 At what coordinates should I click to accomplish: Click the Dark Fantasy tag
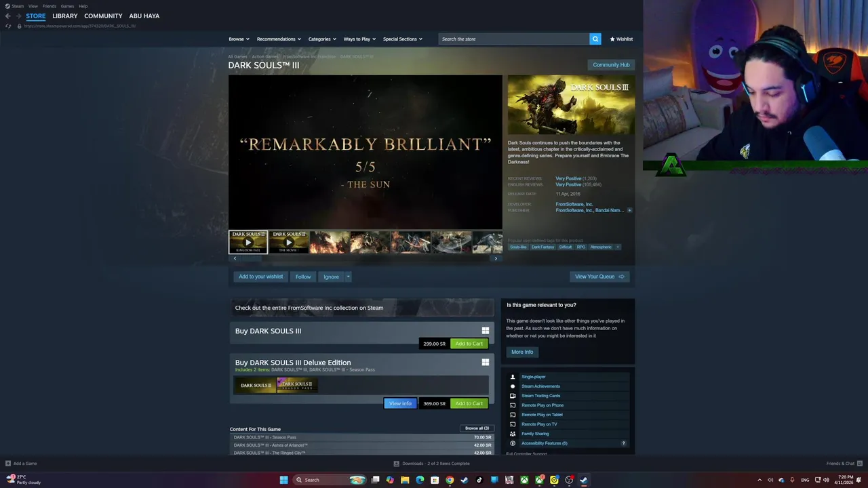[542, 247]
